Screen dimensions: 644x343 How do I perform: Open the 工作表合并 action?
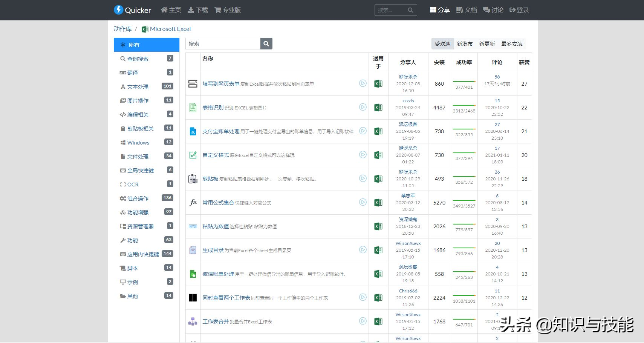pyautogui.click(x=216, y=321)
